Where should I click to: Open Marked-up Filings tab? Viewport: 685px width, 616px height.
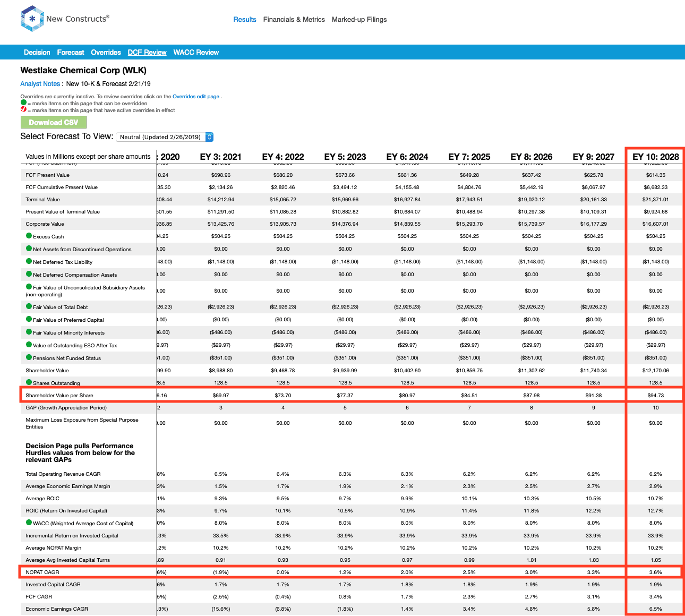(x=359, y=20)
